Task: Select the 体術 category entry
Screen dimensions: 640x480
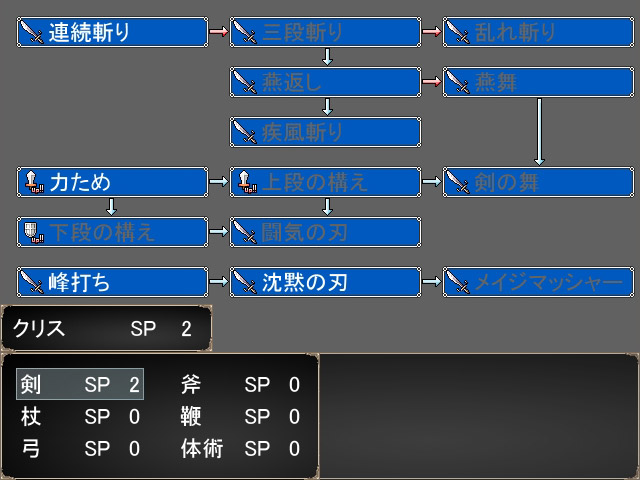Action: click(x=240, y=449)
